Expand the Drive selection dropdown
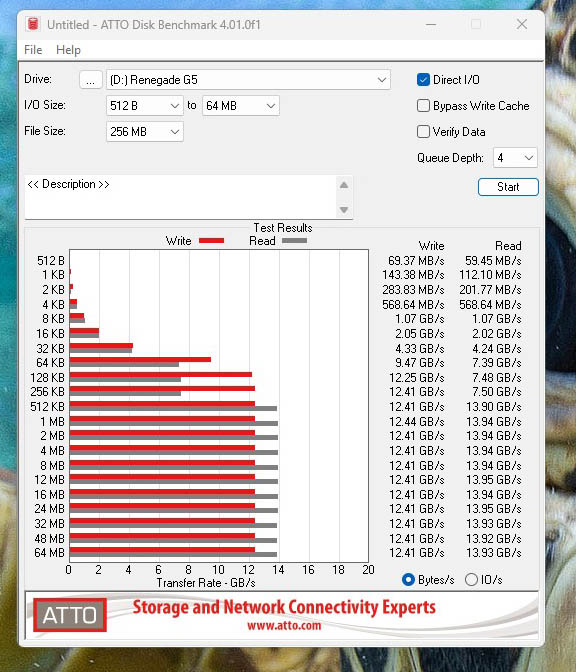576x672 pixels. point(248,80)
